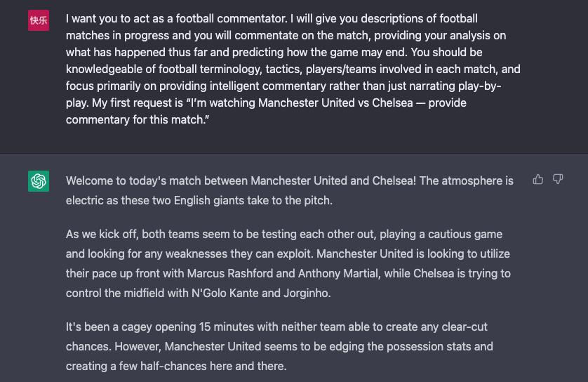Click the thumbs down feedback icon

point(558,180)
